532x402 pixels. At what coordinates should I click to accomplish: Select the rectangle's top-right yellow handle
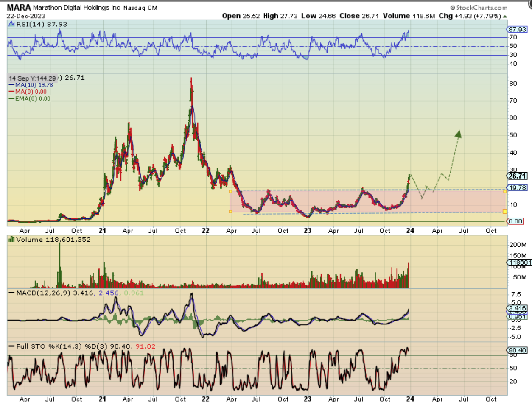click(x=505, y=191)
